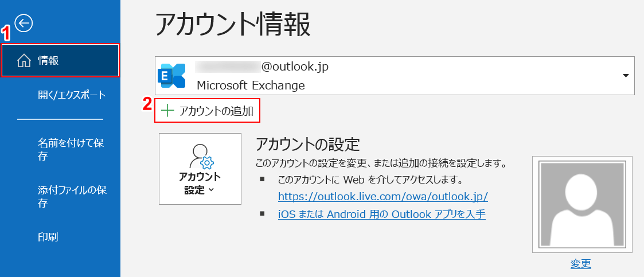
Task: Click the アカウントの設定 heading text
Action: tap(307, 145)
